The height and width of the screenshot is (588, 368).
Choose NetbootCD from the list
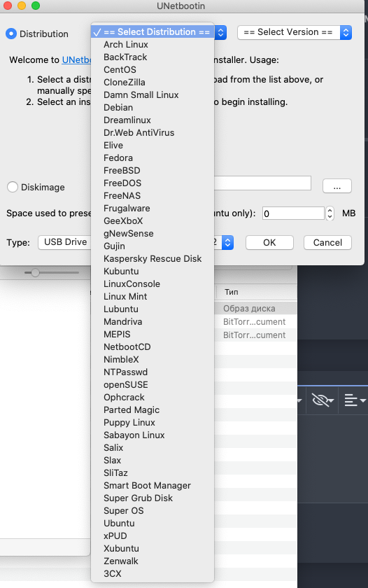[x=153, y=347]
